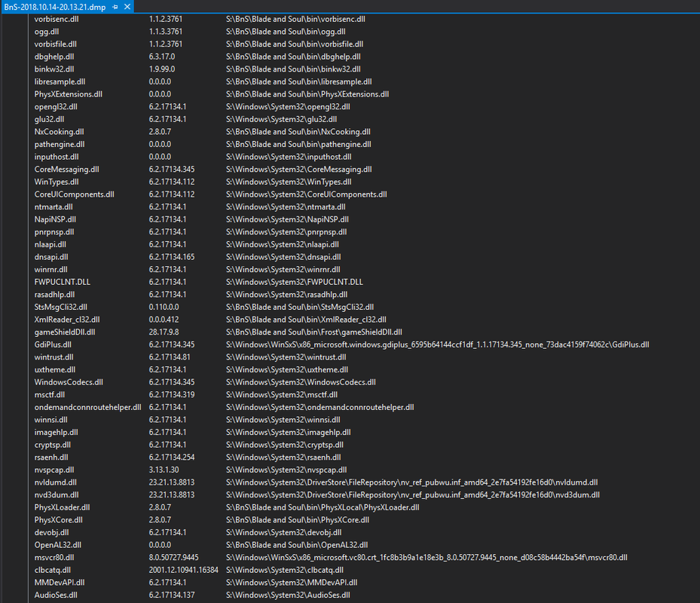Click libresample.dll module name
700x603 pixels.
(x=60, y=81)
